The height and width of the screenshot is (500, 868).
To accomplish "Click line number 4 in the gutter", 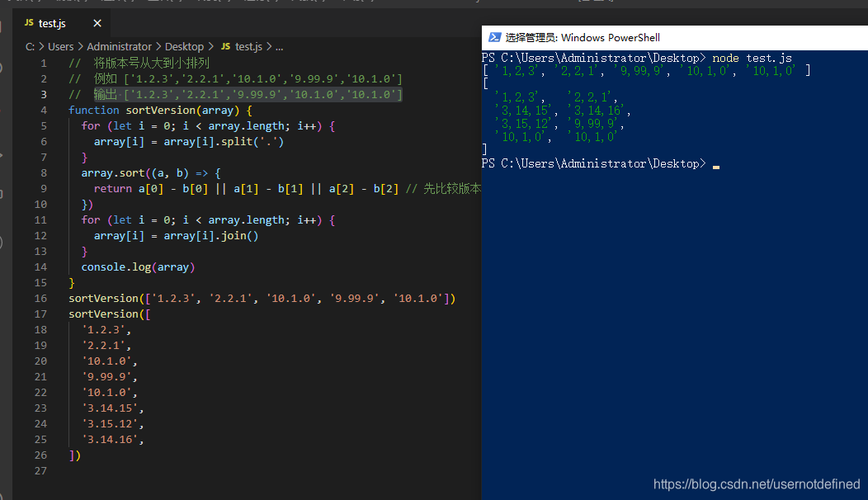I will 44,111.
